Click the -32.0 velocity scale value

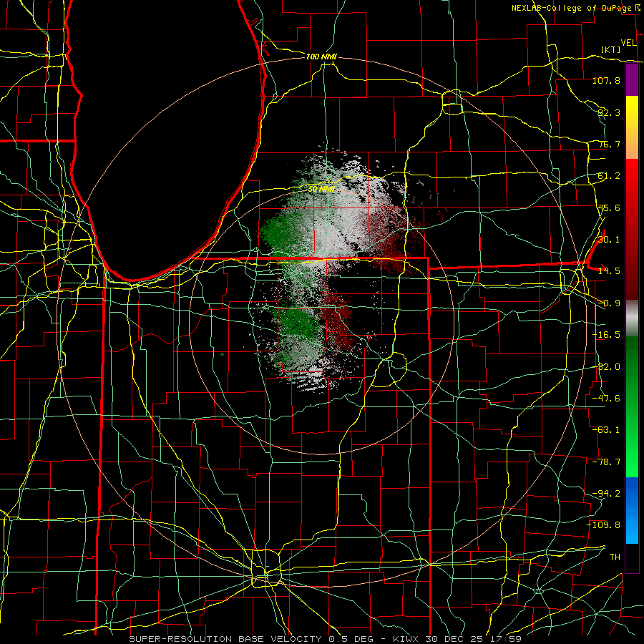tap(606, 367)
